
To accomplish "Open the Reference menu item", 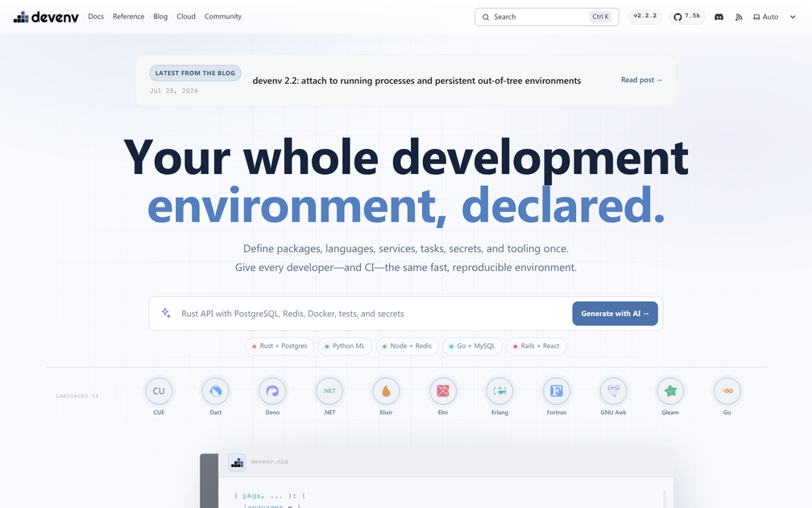I will (x=128, y=17).
